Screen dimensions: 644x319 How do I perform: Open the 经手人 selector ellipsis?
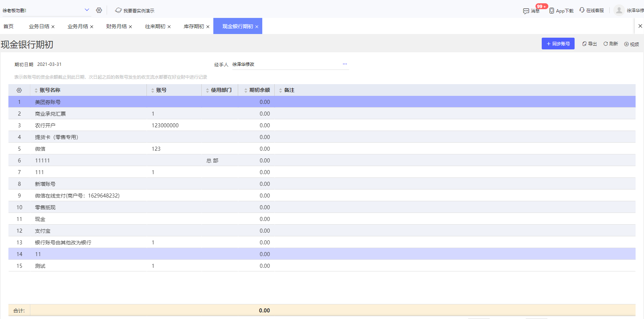(345, 64)
